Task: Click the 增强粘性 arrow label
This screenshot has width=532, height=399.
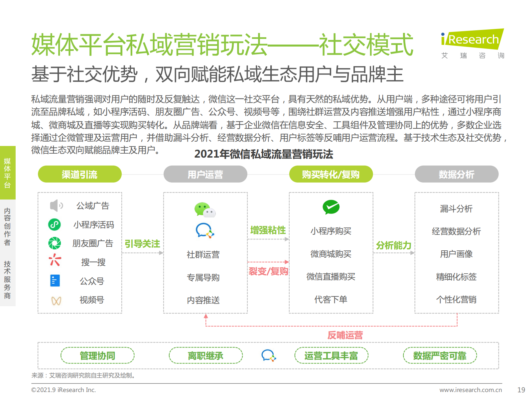Action: [268, 230]
